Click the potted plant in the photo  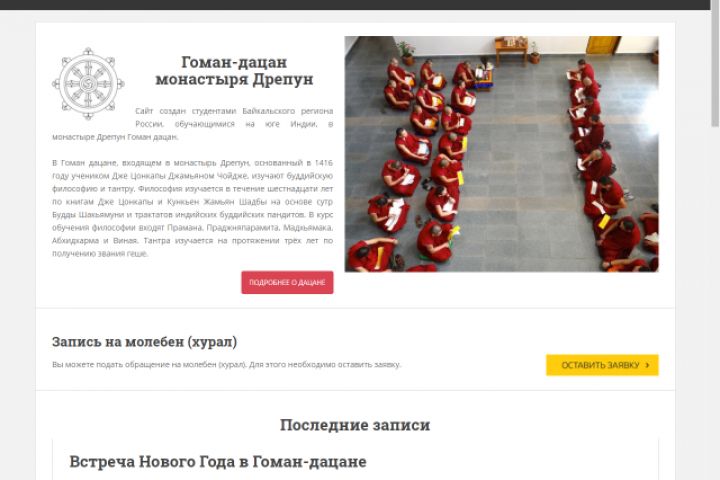click(x=406, y=52)
